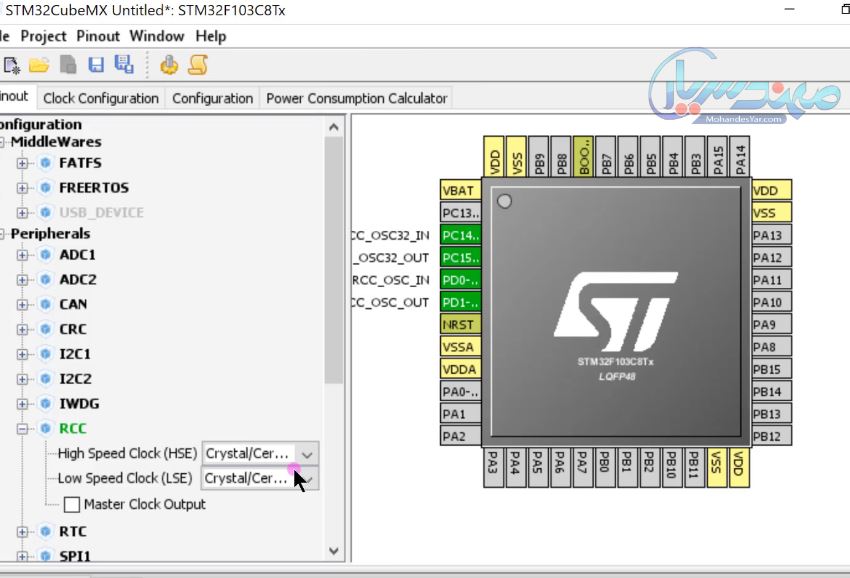Generate the report using the scroll icon

click(x=196, y=63)
